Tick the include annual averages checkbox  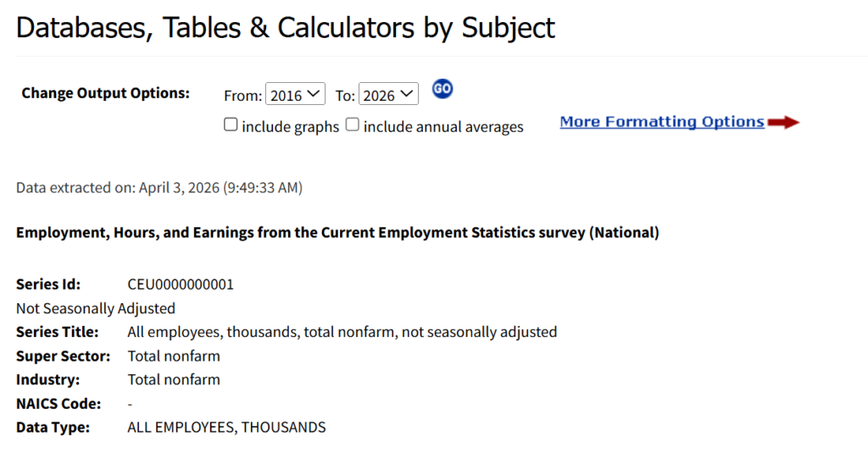pos(353,125)
